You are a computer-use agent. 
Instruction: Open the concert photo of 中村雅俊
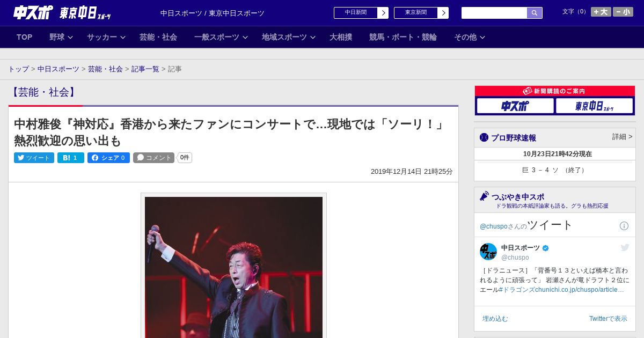pyautogui.click(x=233, y=267)
